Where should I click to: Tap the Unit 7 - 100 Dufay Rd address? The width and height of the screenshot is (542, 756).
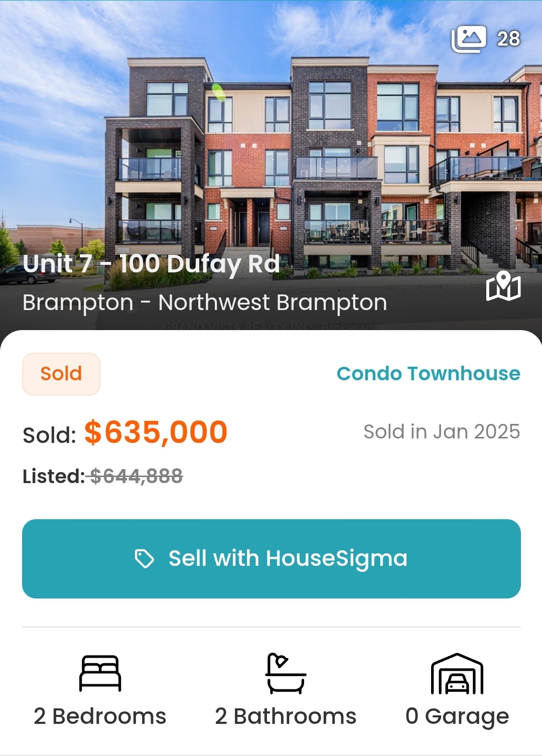[151, 264]
